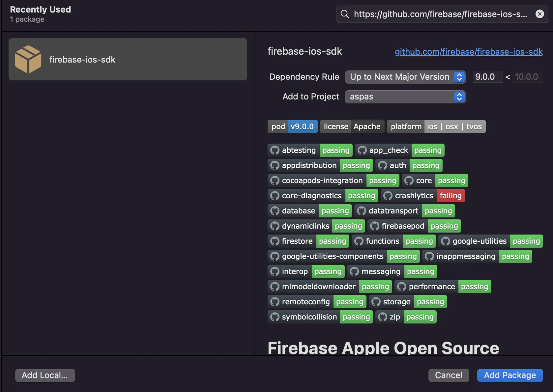
Task: Click the minimum version 9.0.0 field
Action: (487, 77)
